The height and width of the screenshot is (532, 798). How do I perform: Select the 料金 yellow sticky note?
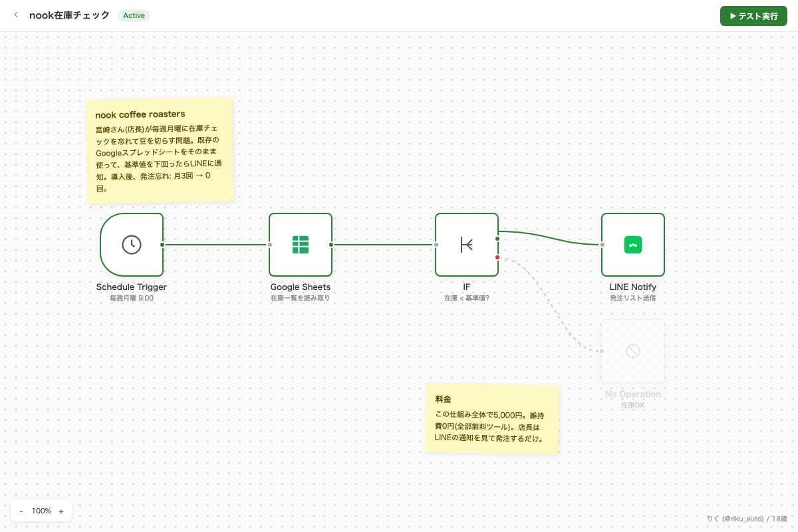click(492, 419)
